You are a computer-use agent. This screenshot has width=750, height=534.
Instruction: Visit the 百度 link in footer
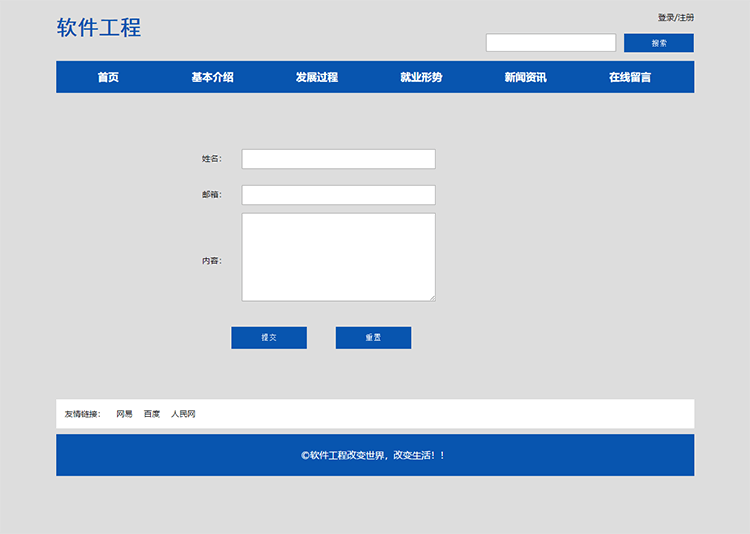(151, 414)
